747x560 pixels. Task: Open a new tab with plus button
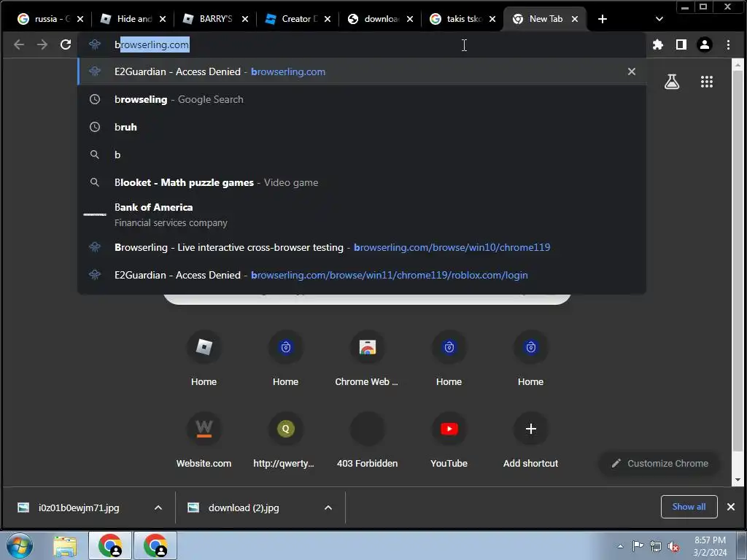[603, 19]
